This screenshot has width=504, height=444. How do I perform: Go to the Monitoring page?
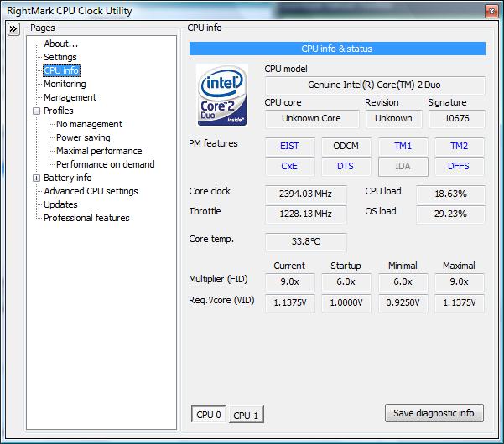tap(65, 84)
